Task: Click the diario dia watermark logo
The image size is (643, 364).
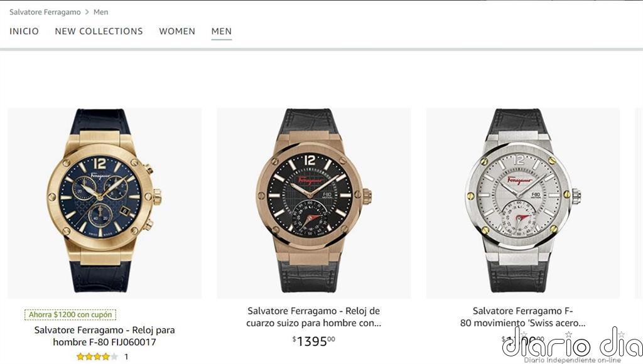Action: pos(573,345)
